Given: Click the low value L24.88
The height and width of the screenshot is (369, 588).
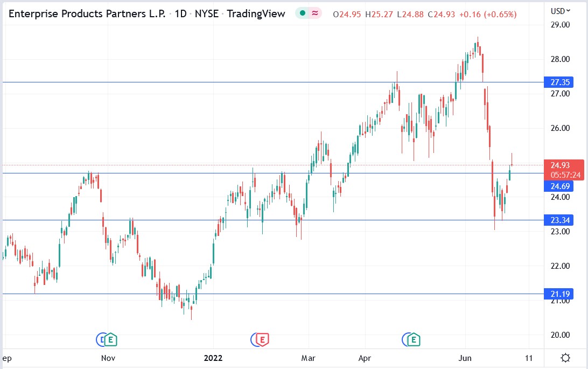Looking at the screenshot, I should (x=410, y=14).
